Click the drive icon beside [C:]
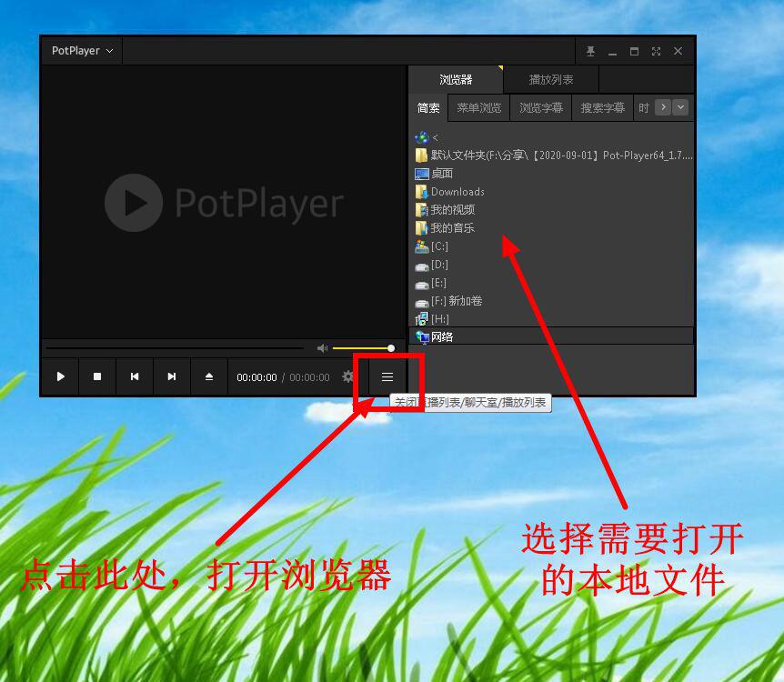784x682 pixels. tap(421, 246)
